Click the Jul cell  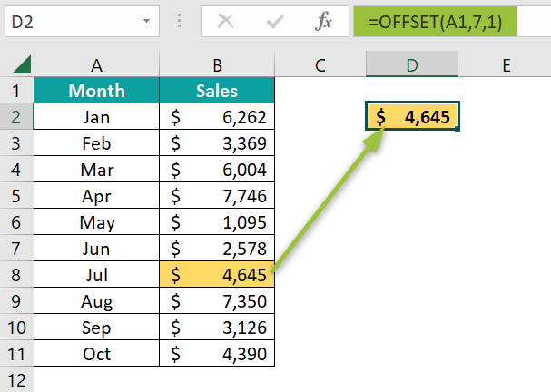point(96,275)
